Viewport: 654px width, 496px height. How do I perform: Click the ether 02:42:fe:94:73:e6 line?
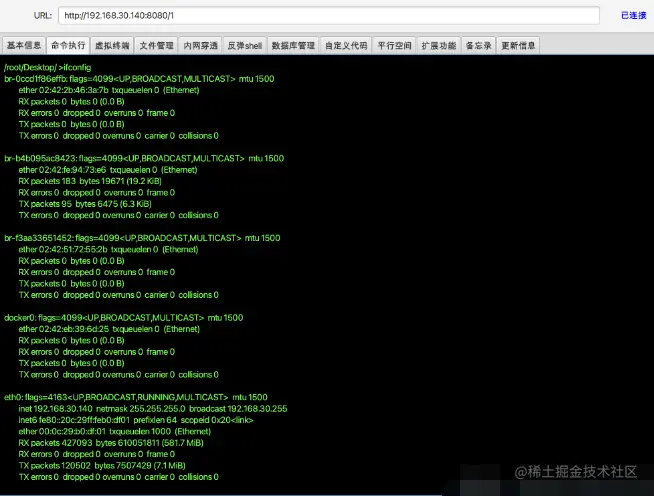click(108, 170)
